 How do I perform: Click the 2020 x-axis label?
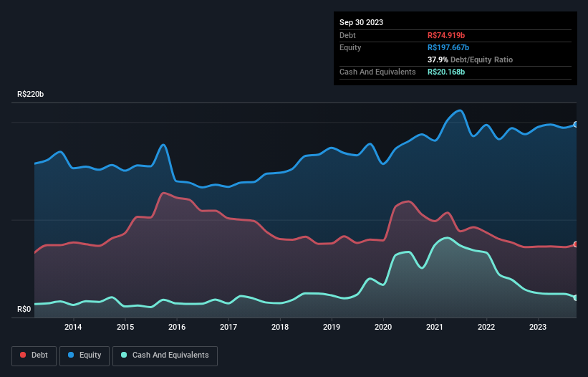click(x=383, y=327)
